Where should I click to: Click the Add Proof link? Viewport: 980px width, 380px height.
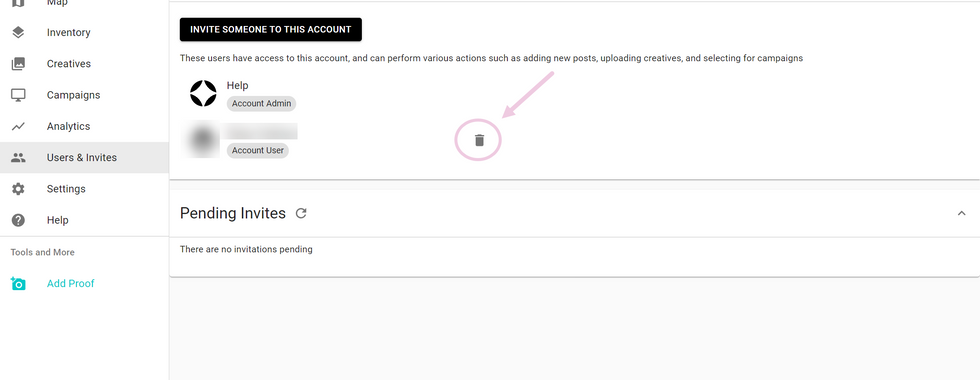pos(71,283)
